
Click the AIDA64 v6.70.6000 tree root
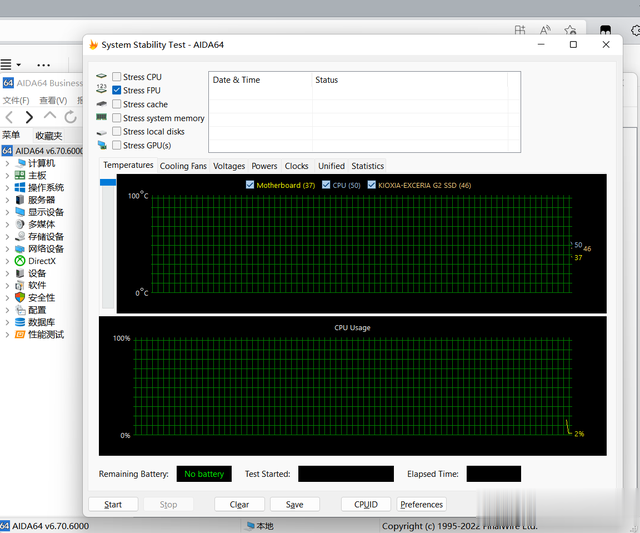coord(43,151)
